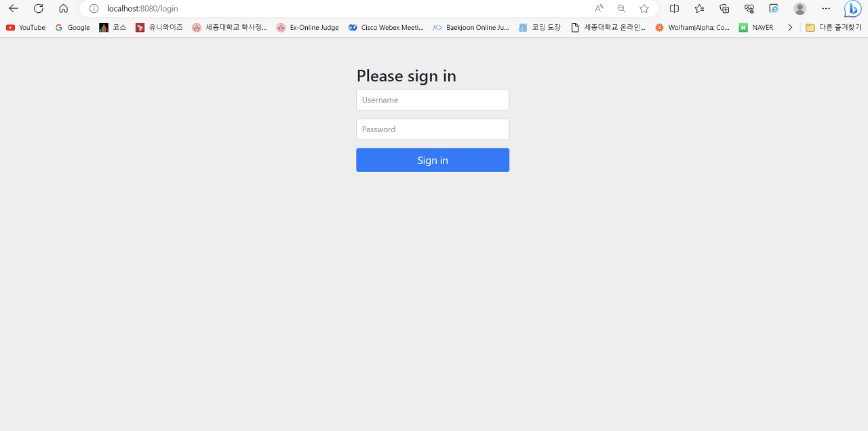This screenshot has height=431, width=868.
Task: Open the Wolfram|Alpha bookmark
Action: tap(692, 28)
